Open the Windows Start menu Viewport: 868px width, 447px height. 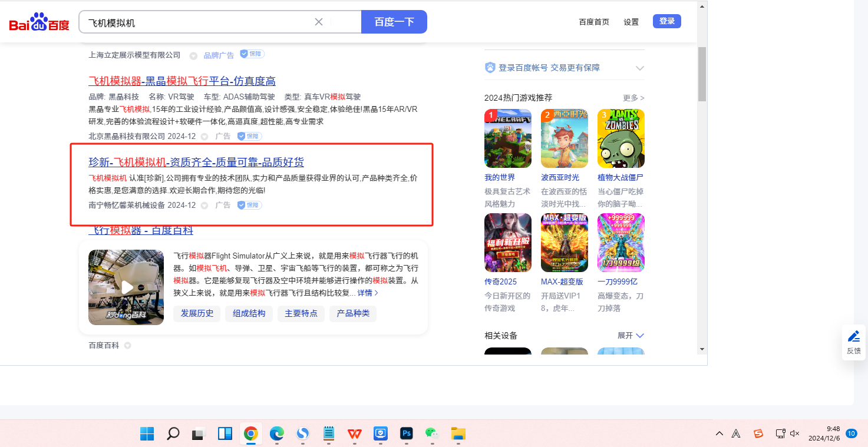point(147,434)
